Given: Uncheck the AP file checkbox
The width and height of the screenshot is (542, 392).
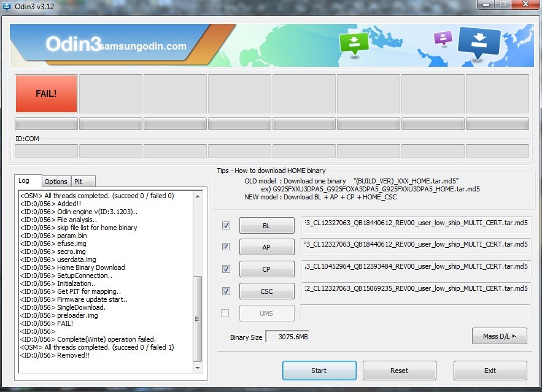Looking at the screenshot, I should coord(226,247).
